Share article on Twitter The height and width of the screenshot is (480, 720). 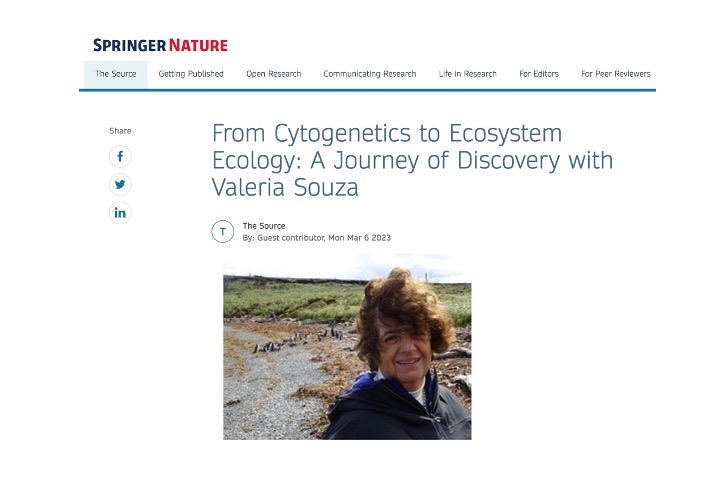pyautogui.click(x=120, y=185)
